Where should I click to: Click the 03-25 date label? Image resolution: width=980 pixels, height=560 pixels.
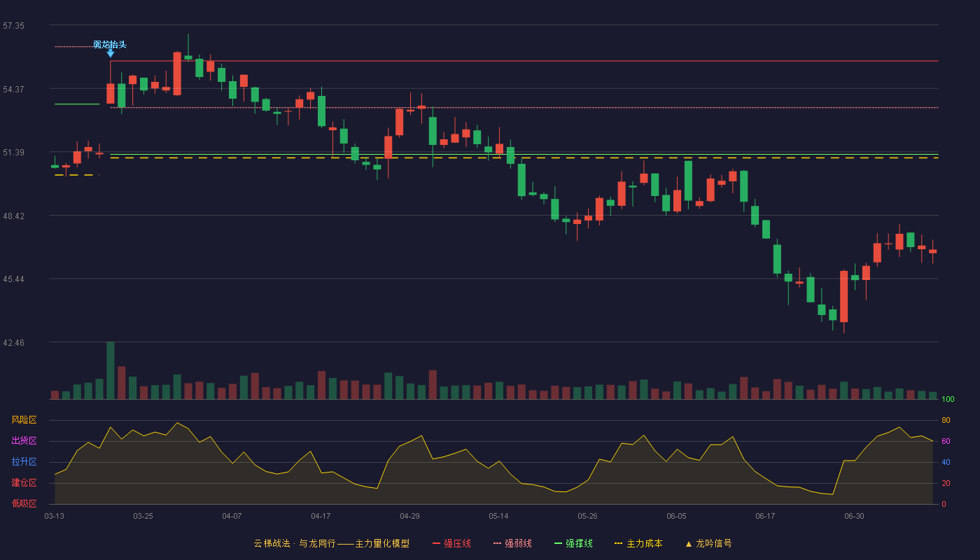(x=143, y=516)
